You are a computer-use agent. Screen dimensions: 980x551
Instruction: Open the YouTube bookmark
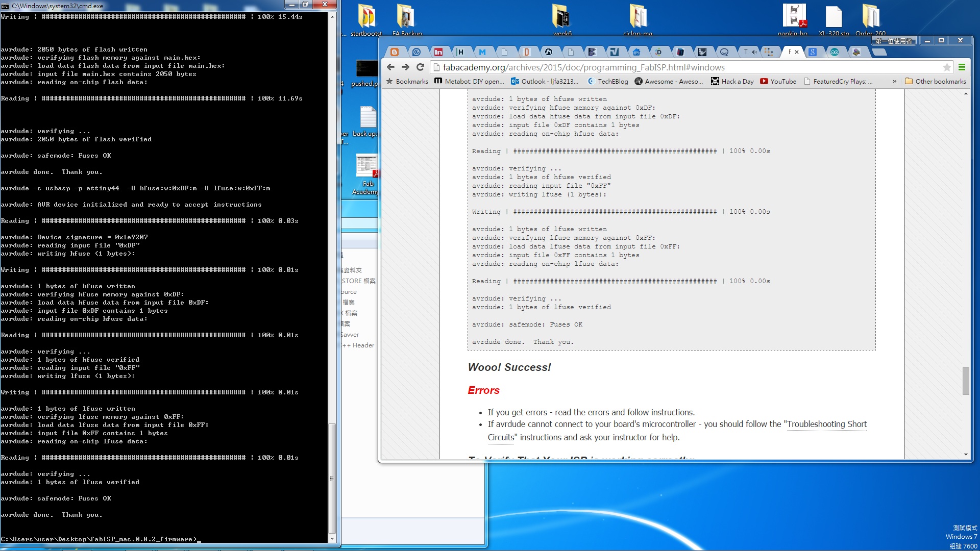pos(778,81)
